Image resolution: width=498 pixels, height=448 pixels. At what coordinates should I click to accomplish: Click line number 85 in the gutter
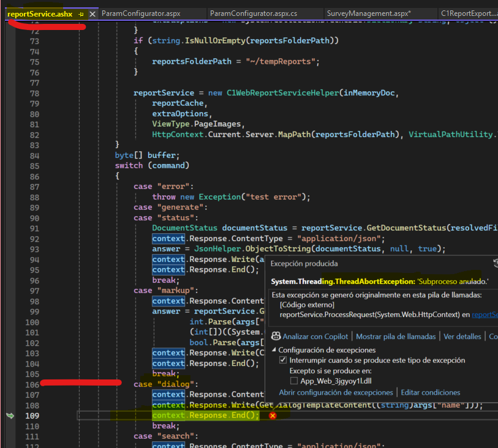click(x=34, y=166)
